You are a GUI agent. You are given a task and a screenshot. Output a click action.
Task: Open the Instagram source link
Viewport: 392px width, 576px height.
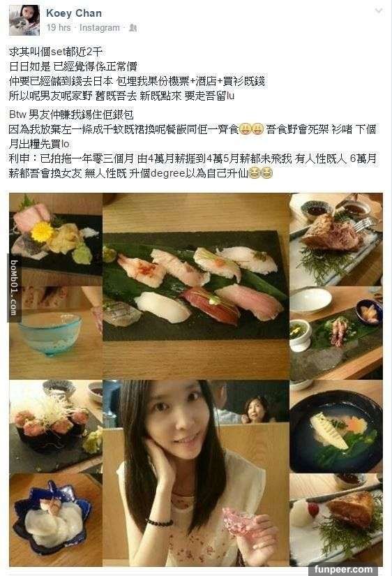tap(100, 27)
